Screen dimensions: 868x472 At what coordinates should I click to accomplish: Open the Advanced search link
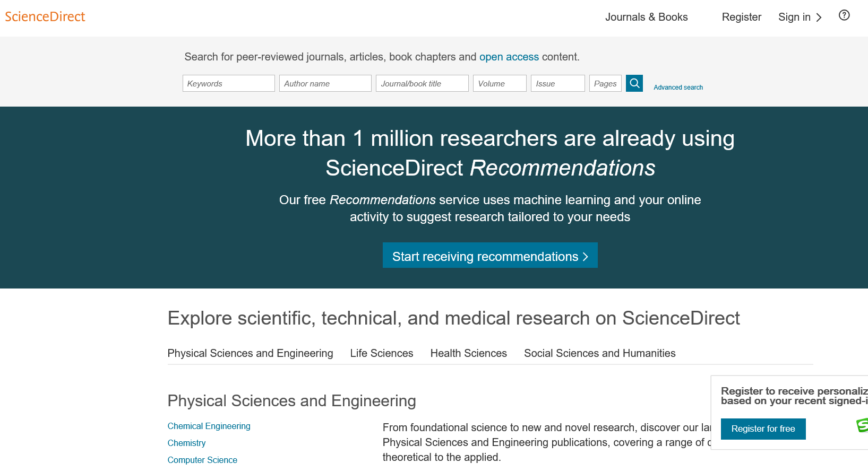tap(678, 88)
